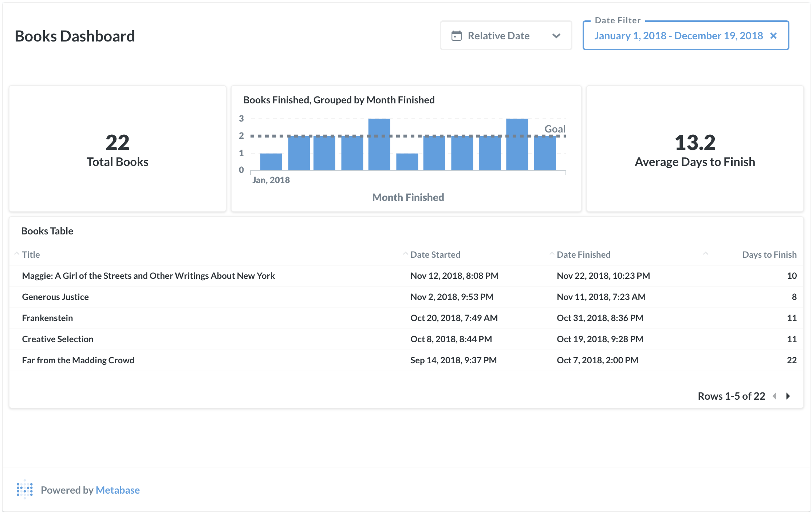812x514 pixels.
Task: Select the Frankenstein row in Books Table
Action: [47, 318]
